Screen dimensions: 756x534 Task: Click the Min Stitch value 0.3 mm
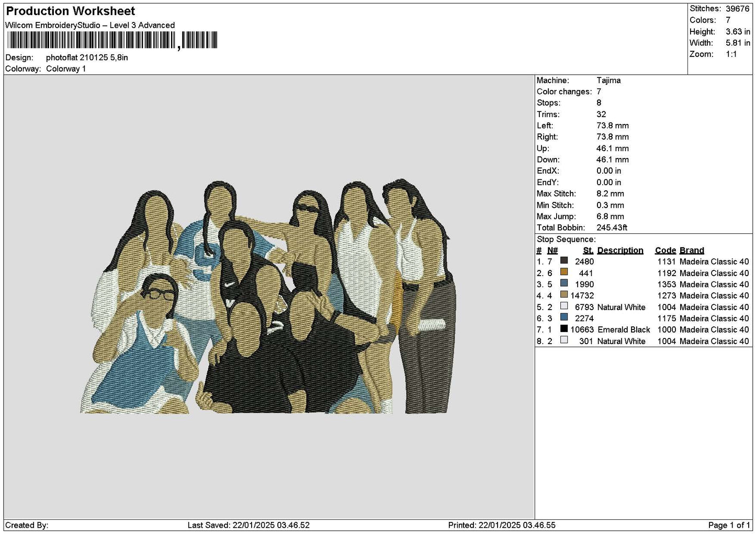tap(610, 206)
